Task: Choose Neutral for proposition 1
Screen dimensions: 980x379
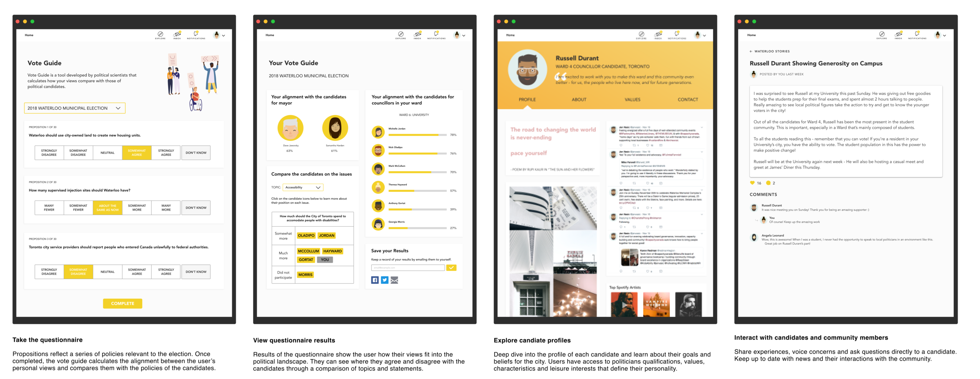Action: click(107, 153)
